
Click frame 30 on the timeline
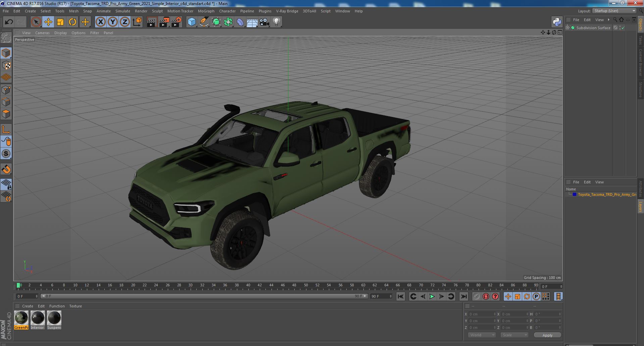coord(190,286)
